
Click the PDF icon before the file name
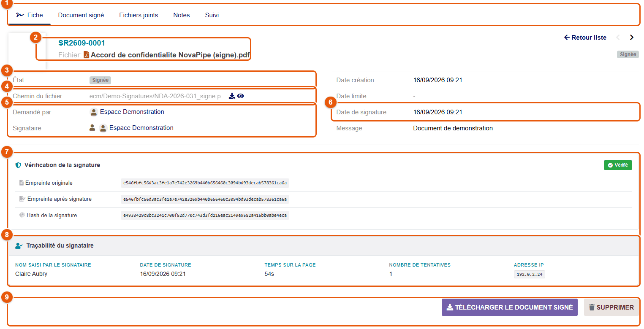coord(86,55)
